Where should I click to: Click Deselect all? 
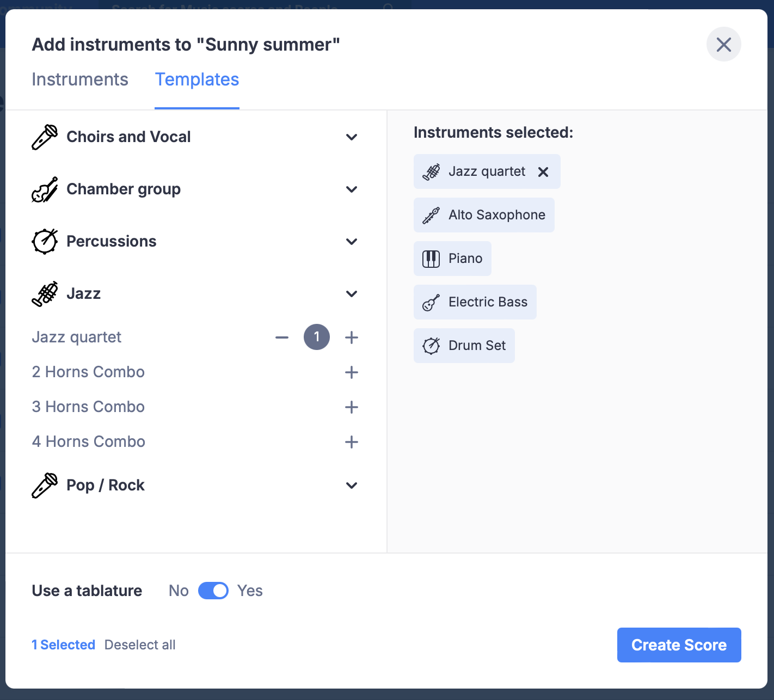(x=139, y=644)
